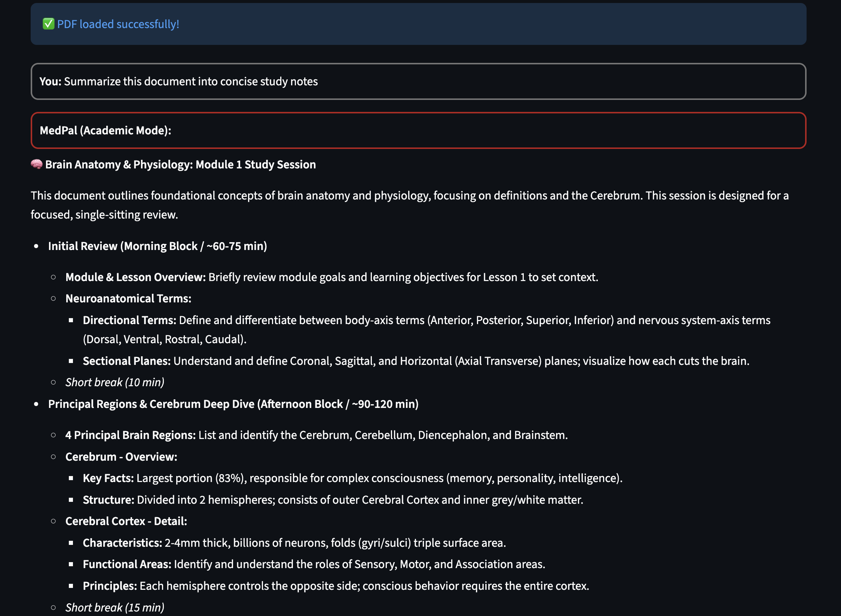
Task: Click the Module & Lesson Overview label
Action: point(135,277)
